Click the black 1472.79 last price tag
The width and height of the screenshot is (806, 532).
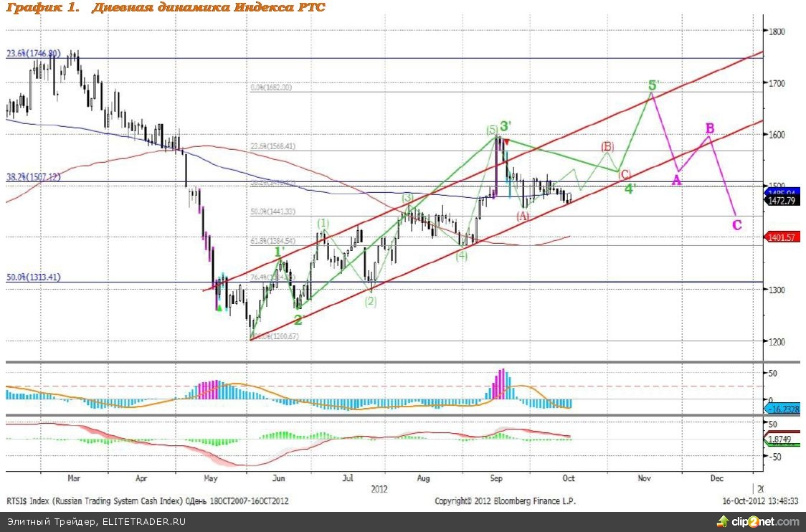(x=782, y=201)
